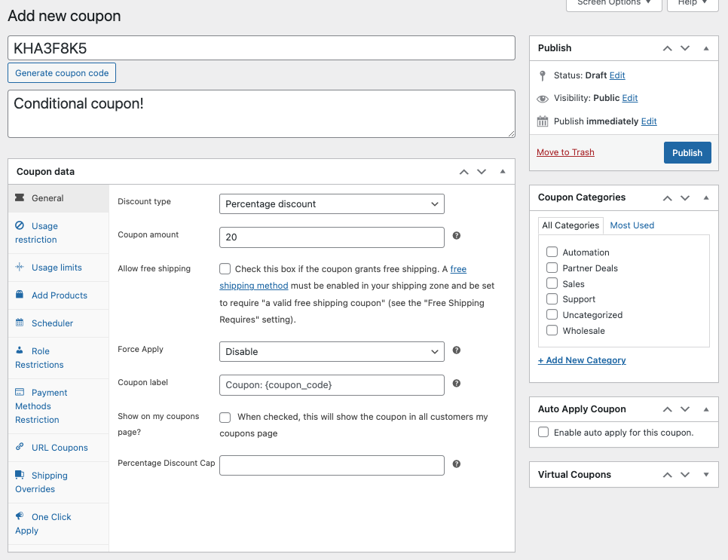Enable Allow free shipping checkbox
Screen dimensions: 728x560
pyautogui.click(x=225, y=269)
